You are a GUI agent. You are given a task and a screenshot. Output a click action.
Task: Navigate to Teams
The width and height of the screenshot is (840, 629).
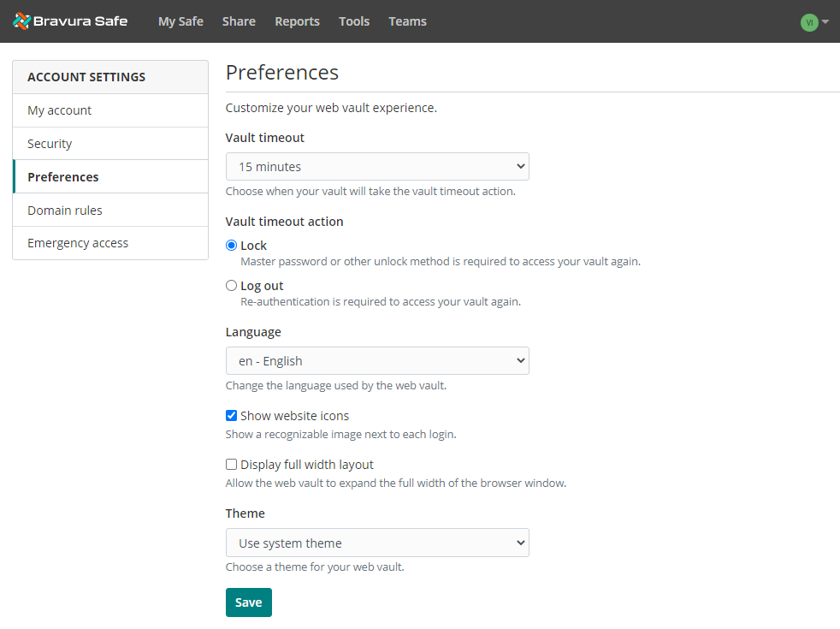407,21
